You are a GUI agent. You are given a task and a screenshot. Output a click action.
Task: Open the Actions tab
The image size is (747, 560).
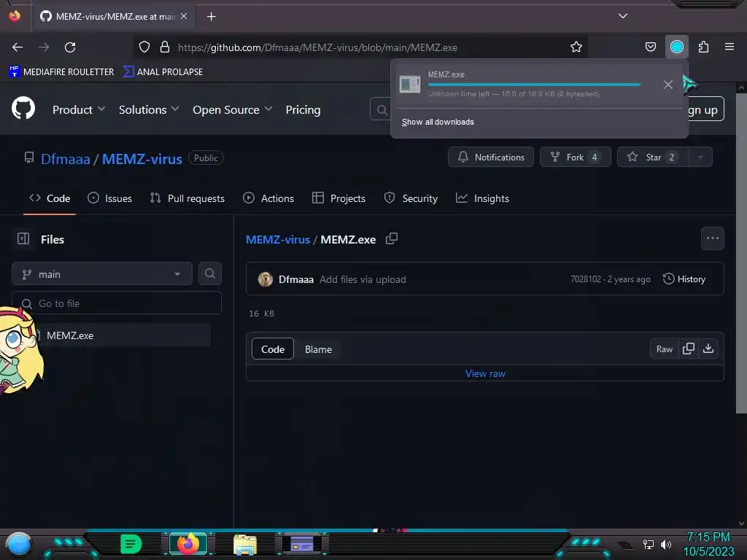(268, 198)
